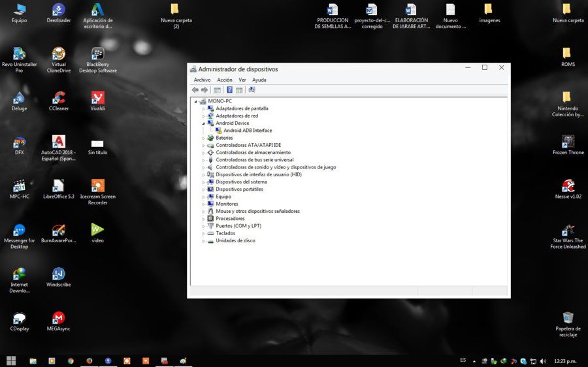Collapse the MONO-PC root node

click(196, 102)
